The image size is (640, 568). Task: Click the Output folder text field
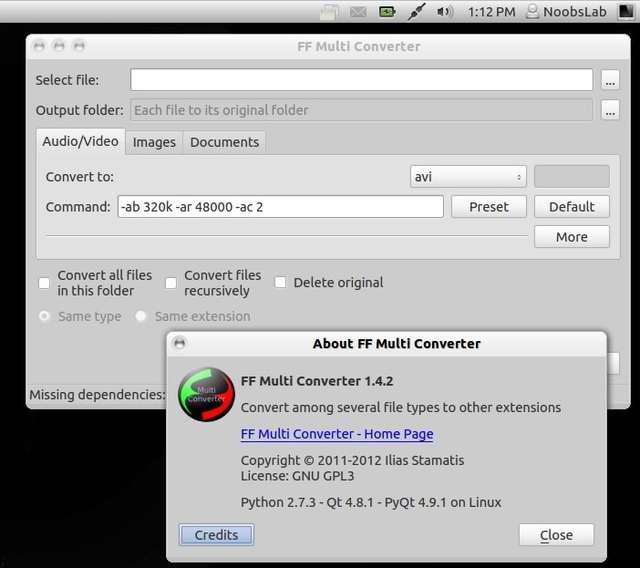361,110
